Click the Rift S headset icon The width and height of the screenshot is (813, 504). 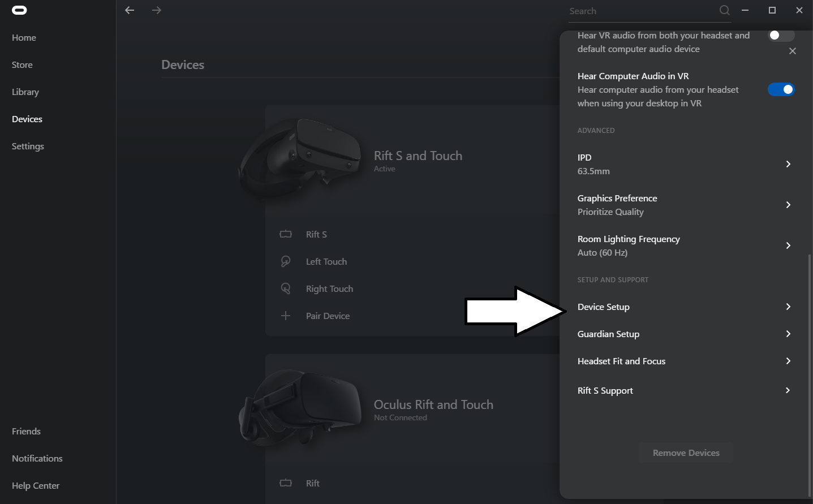(x=286, y=234)
